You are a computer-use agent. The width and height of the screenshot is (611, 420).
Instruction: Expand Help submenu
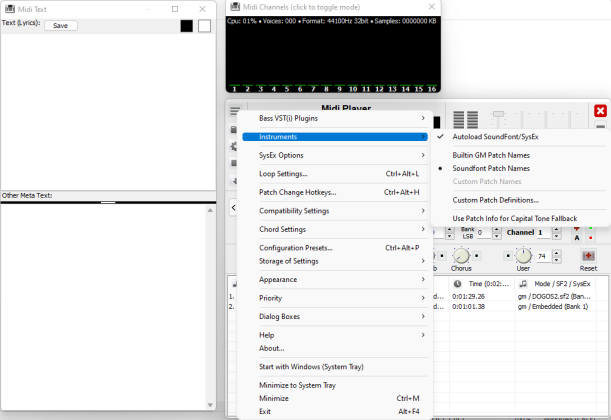pos(335,335)
